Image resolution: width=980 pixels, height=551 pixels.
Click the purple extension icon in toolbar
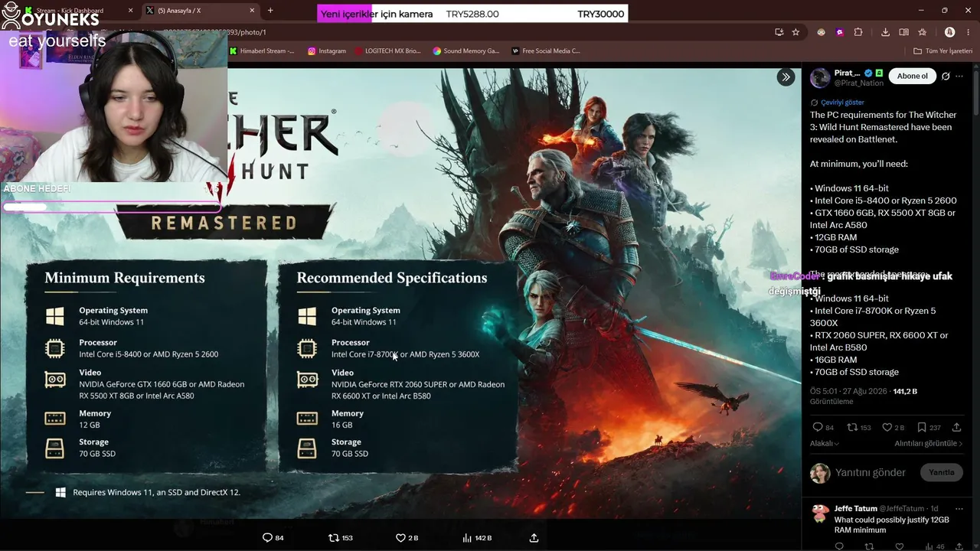click(840, 32)
